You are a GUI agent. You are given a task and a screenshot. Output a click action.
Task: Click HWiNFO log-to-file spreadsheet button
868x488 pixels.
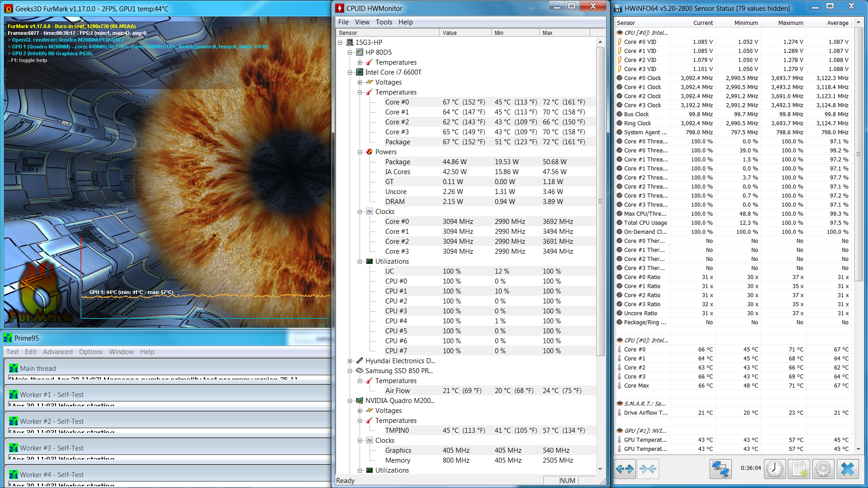click(799, 469)
